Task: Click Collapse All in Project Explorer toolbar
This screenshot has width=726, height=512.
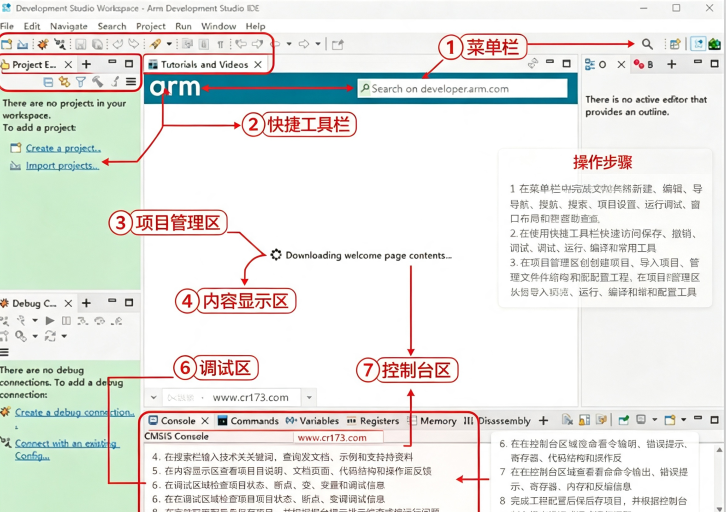Action: pyautogui.click(x=48, y=82)
